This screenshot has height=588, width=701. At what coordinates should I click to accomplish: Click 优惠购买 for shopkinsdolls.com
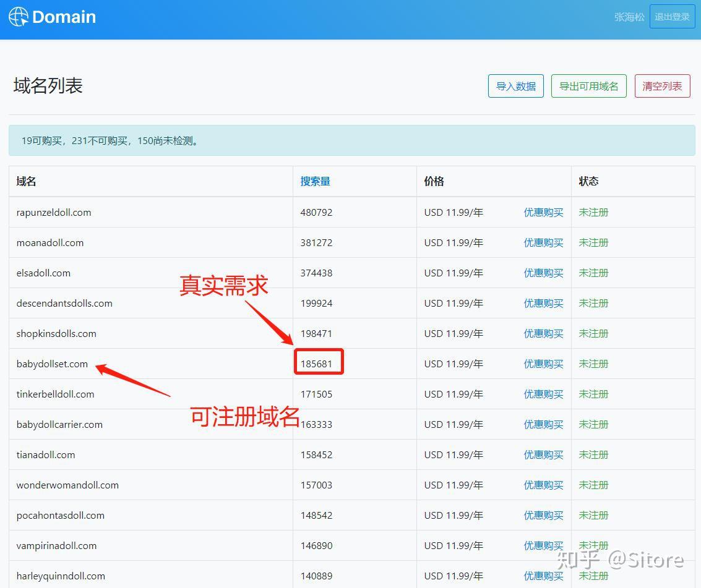(544, 334)
